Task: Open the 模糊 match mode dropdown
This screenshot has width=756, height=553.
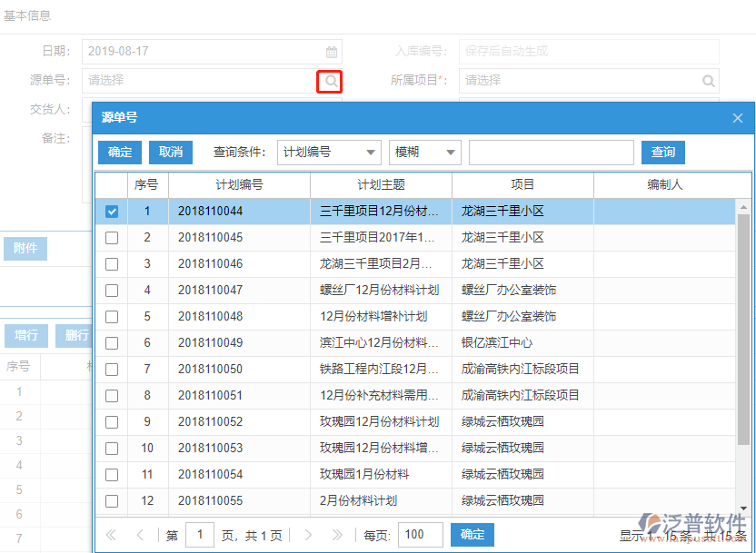Action: [x=424, y=152]
